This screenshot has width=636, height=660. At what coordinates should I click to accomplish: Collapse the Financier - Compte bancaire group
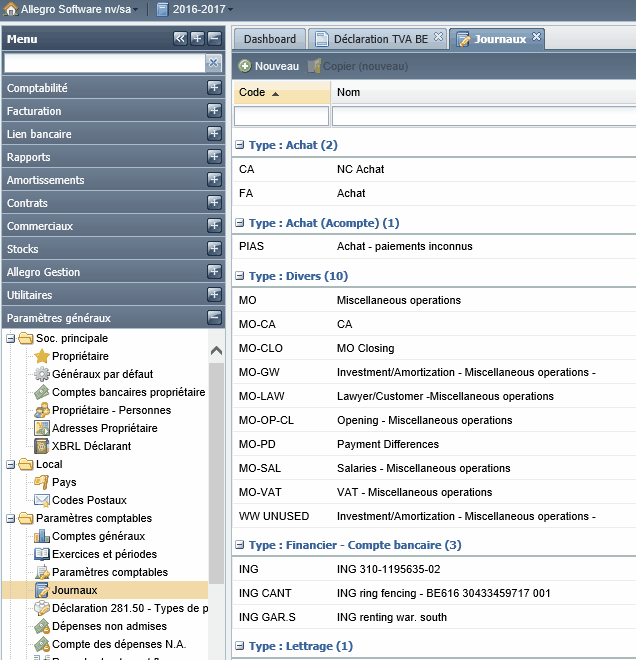pos(239,545)
